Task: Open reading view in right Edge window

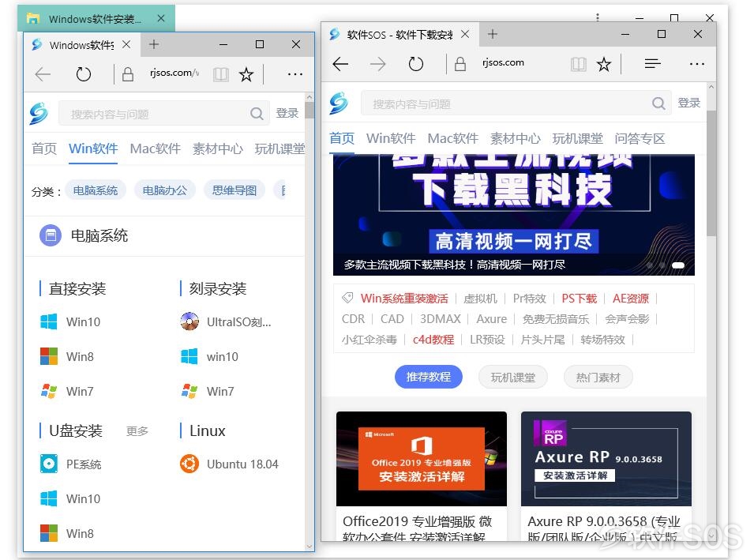Action: [x=579, y=64]
